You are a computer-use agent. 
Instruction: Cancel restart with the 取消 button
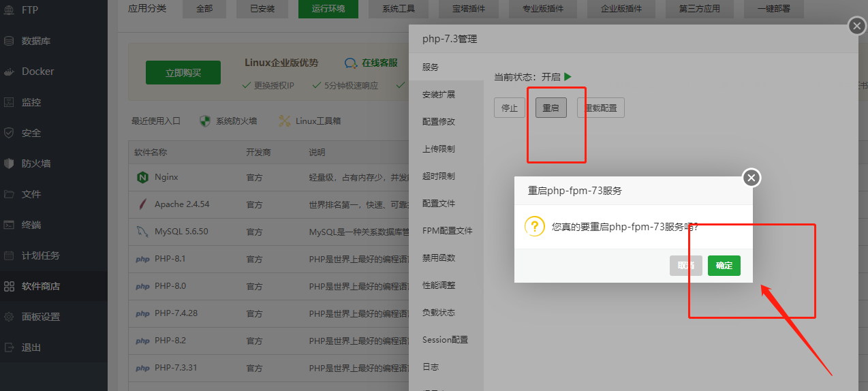pos(686,266)
